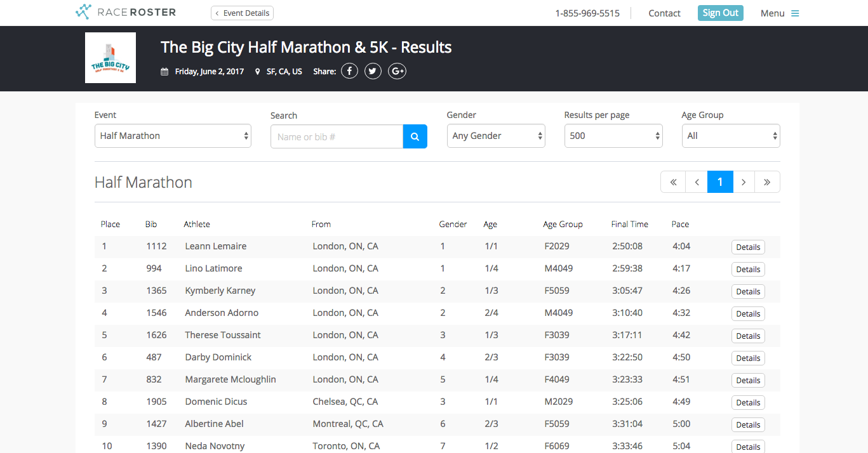The height and width of the screenshot is (453, 868).
Task: Click the Sign Out button
Action: click(x=720, y=13)
